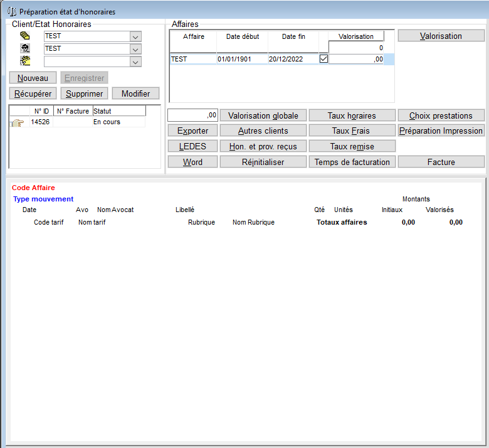Export via the LEDES button

click(x=192, y=146)
